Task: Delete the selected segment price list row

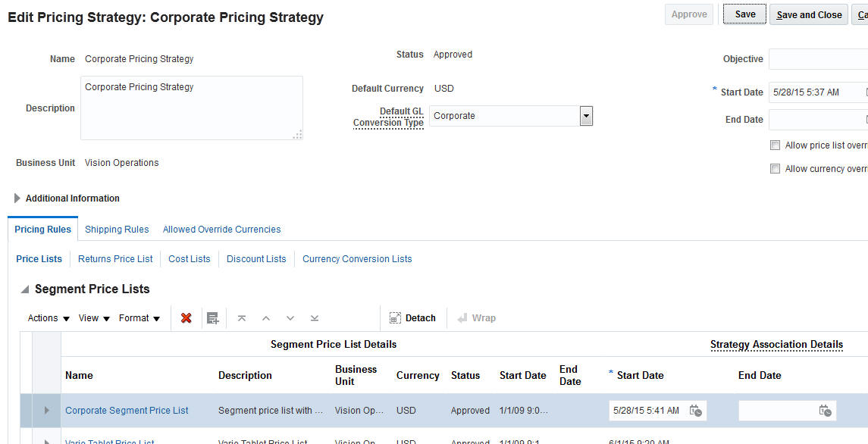Action: [186, 317]
